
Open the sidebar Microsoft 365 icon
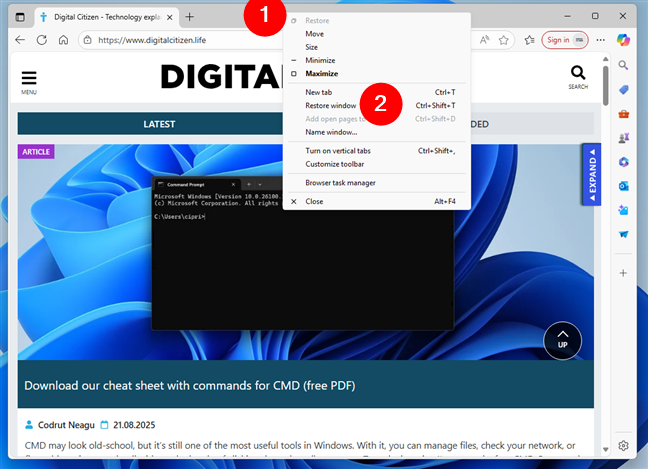[624, 162]
